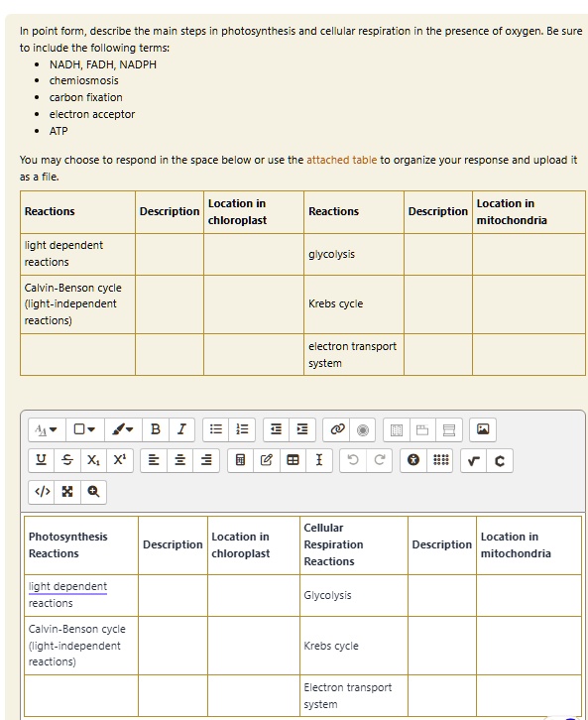Insert an image using picture icon

point(483,429)
